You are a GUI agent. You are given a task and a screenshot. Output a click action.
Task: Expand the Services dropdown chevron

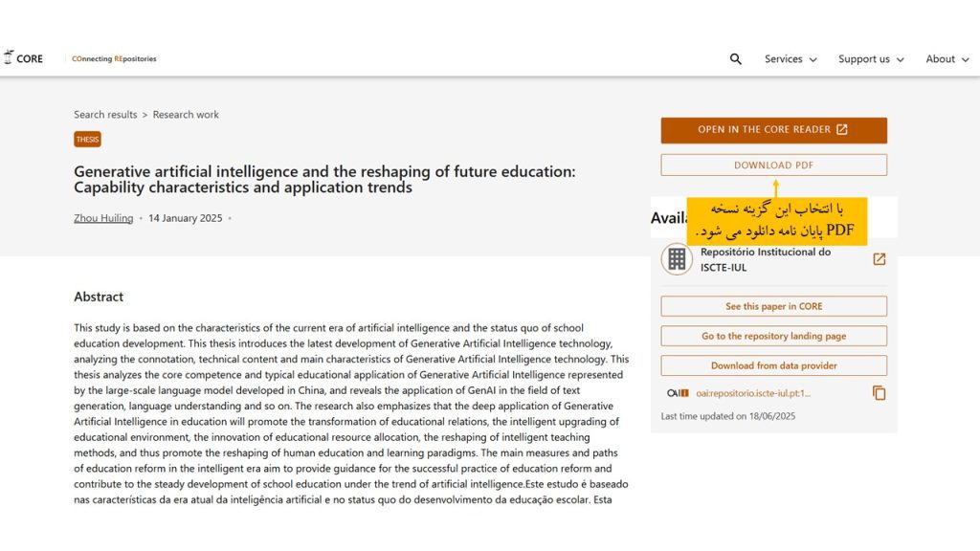813,59
